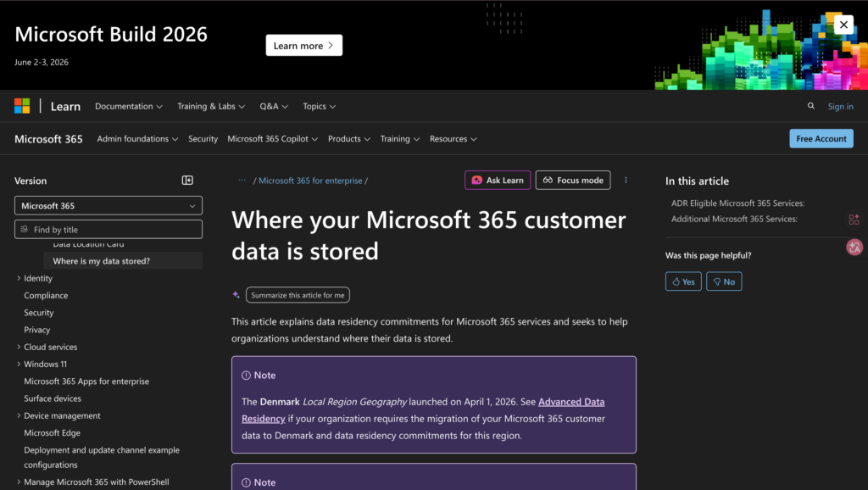Open the Microsoft 365 Copilot menu

point(272,139)
